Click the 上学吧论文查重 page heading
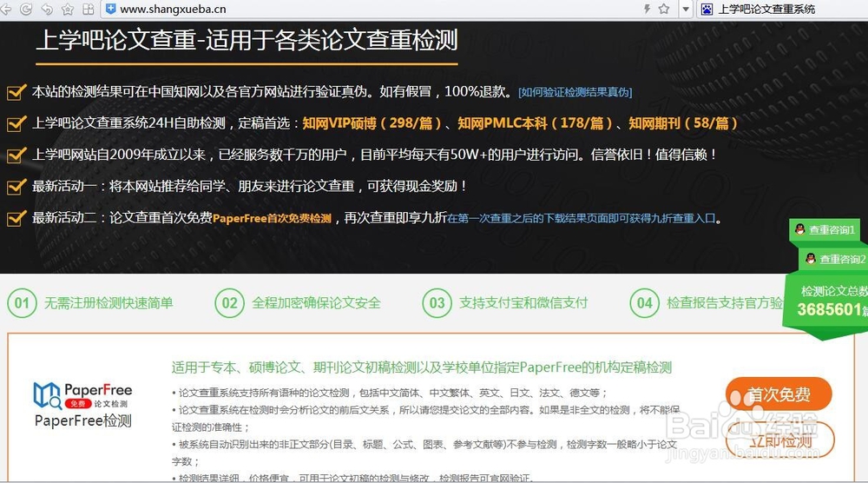Image resolution: width=868 pixels, height=483 pixels. tap(247, 41)
